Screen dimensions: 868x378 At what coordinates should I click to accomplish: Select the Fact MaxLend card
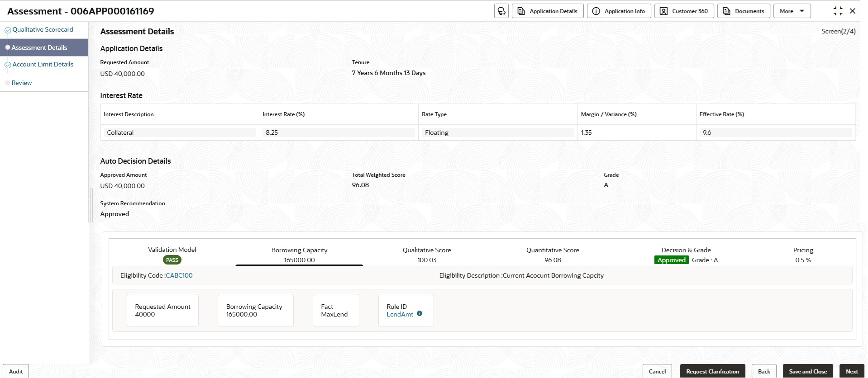(336, 310)
